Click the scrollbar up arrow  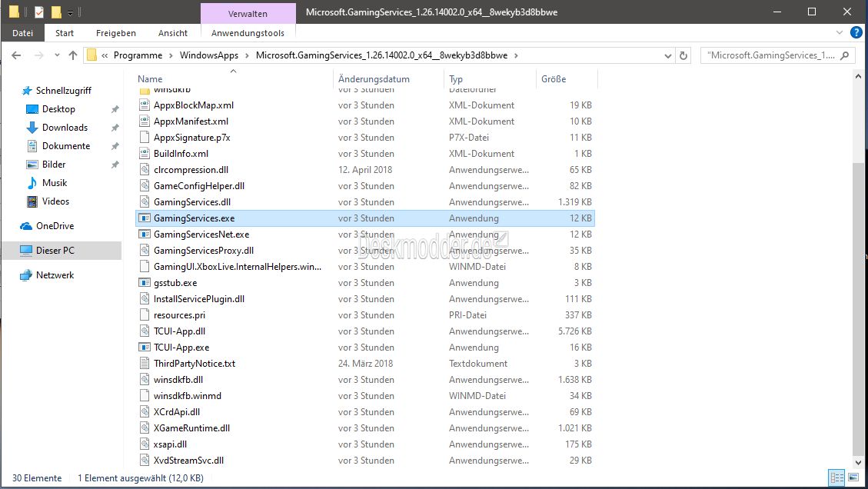858,76
